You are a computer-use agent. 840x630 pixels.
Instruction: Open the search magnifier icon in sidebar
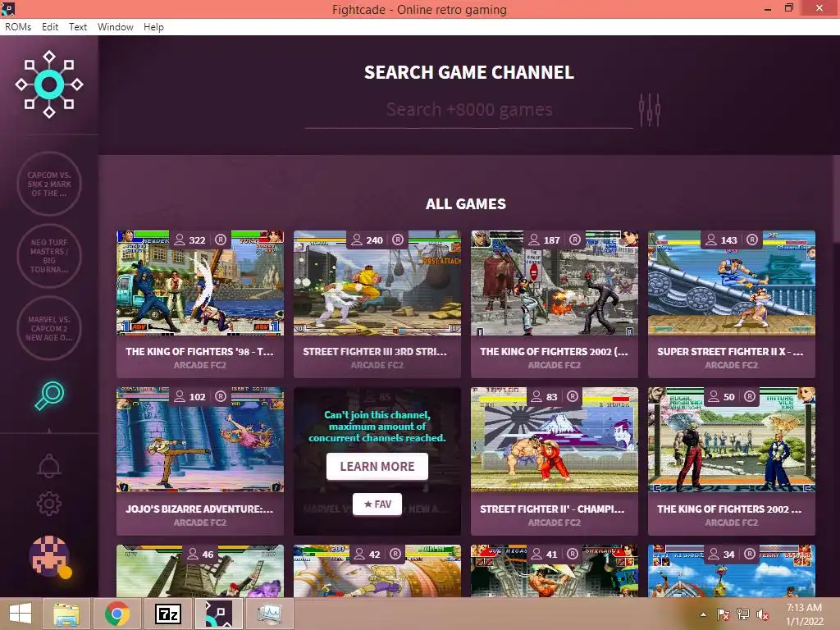tap(49, 395)
